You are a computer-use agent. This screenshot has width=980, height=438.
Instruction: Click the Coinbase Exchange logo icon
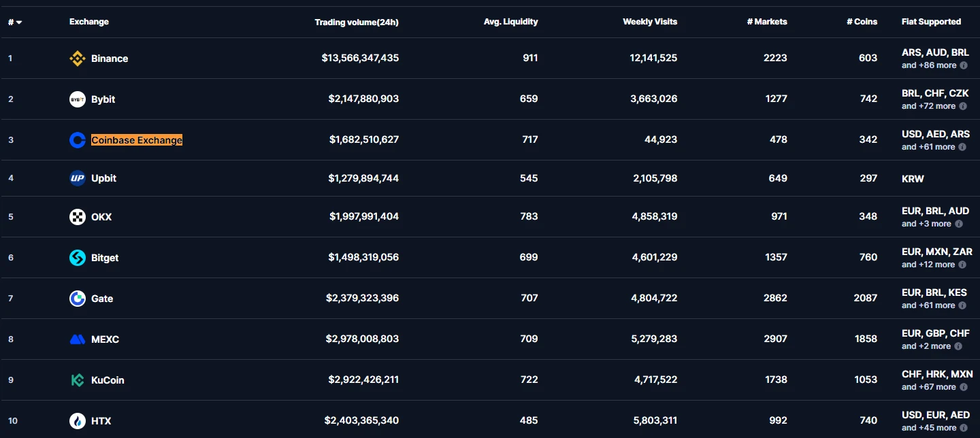tap(78, 140)
